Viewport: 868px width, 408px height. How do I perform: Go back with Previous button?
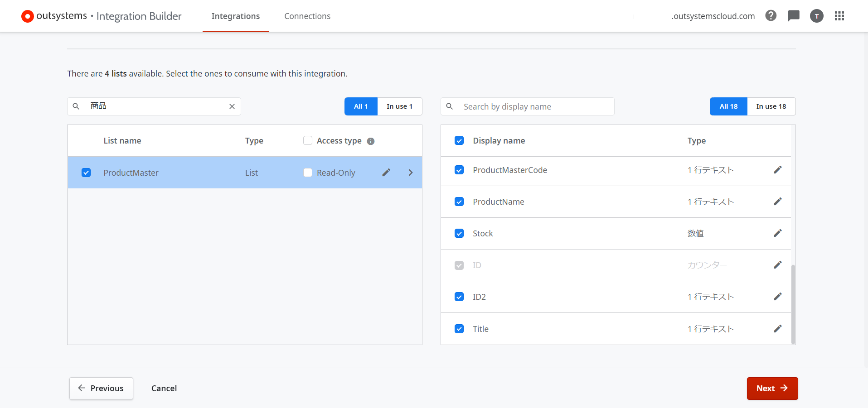(x=101, y=388)
